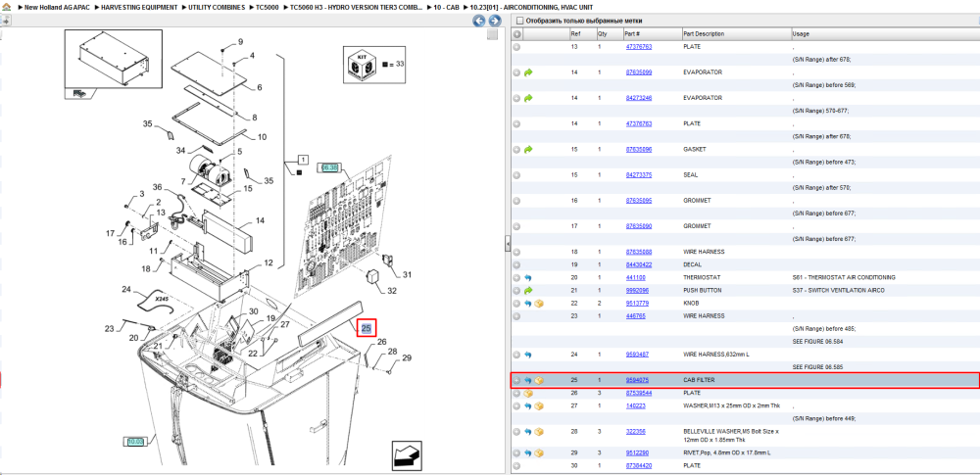This screenshot has height=475, width=980.
Task: Tick 'Отобразить только выбранные метки' checkbox
Action: (x=519, y=21)
